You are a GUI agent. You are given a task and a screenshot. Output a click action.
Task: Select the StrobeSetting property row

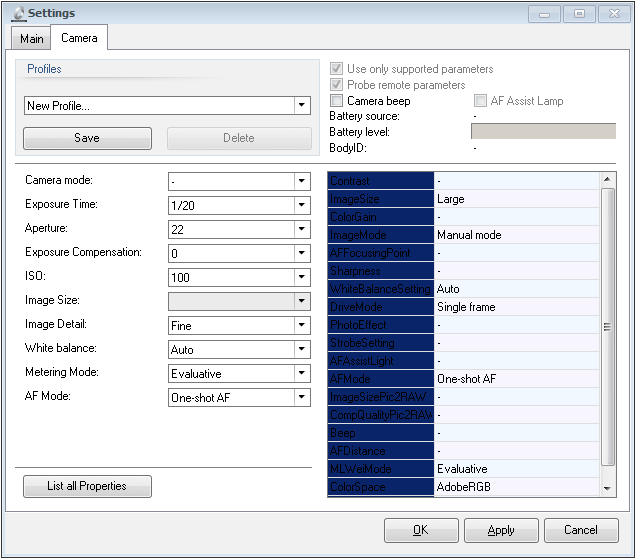point(463,343)
